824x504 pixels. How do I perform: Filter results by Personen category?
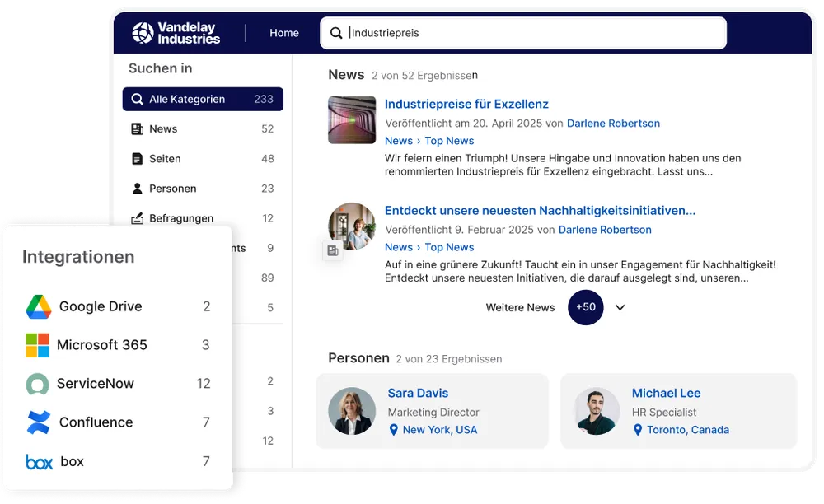coord(203,189)
